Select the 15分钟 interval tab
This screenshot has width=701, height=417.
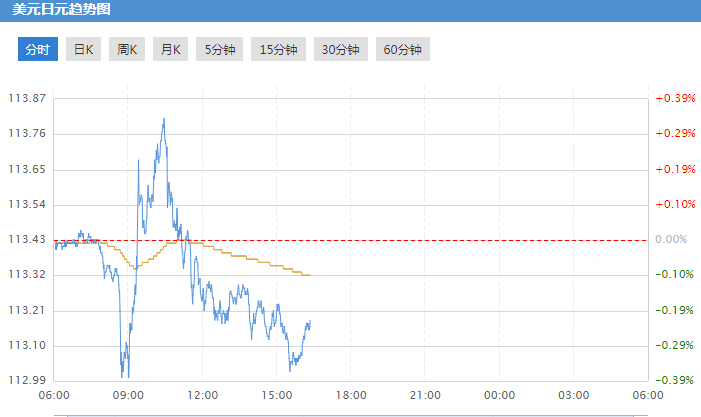[279, 50]
